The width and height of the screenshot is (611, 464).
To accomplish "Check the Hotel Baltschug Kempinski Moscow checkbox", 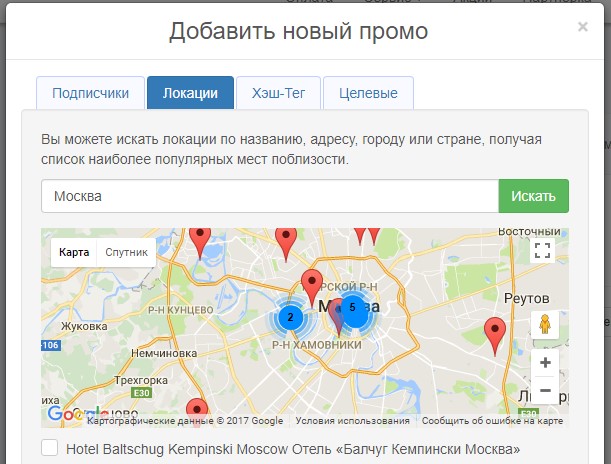I will tap(49, 448).
